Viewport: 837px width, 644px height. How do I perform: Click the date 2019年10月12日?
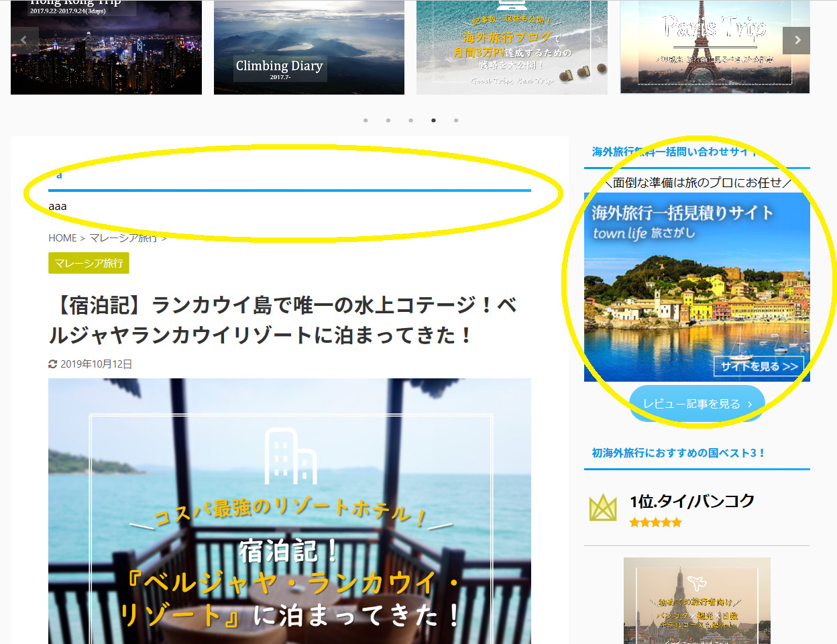tap(97, 364)
